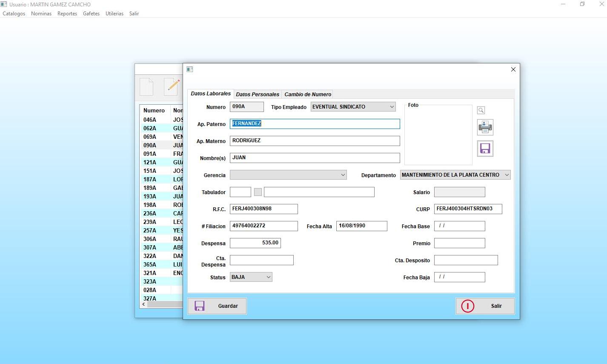Screen dimensions: 607x364
Task: Open the Nominas menu
Action: [41, 14]
